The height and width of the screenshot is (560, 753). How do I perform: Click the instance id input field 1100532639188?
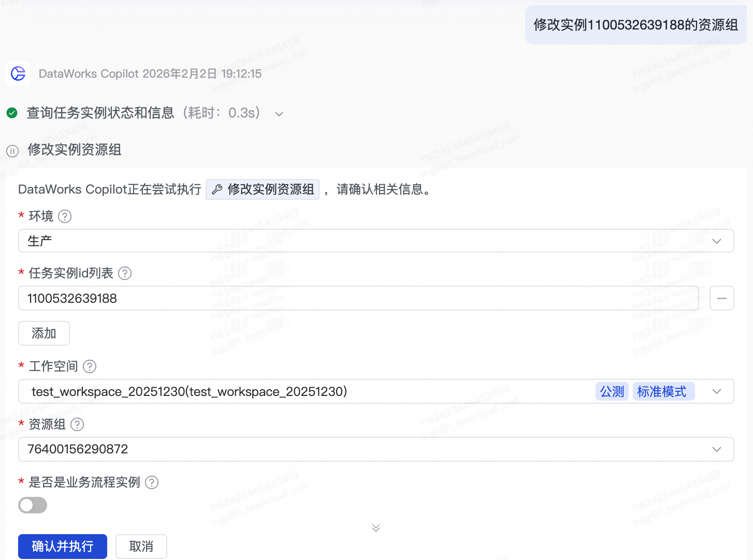tap(358, 298)
